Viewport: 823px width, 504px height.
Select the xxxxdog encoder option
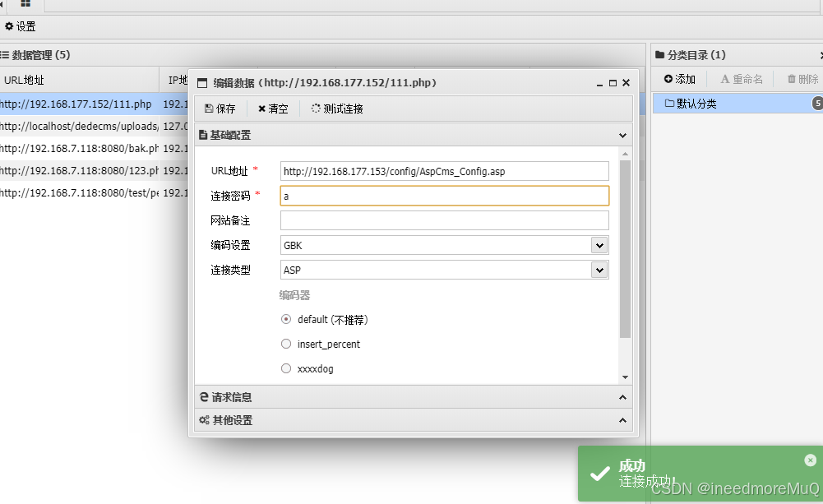[285, 368]
